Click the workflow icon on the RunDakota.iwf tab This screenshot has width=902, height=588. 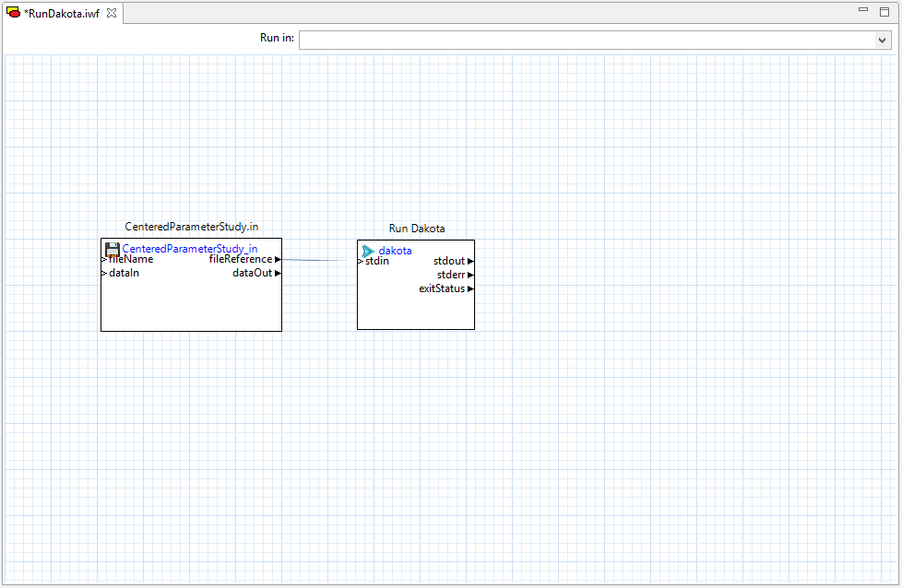[x=12, y=13]
